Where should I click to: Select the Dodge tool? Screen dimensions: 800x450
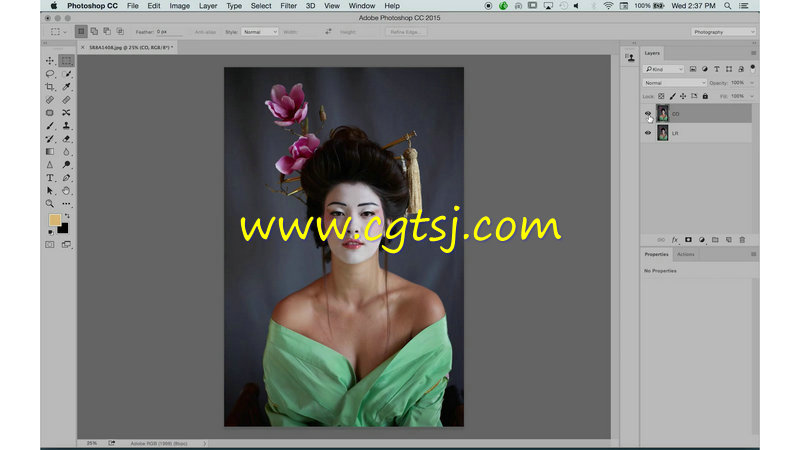click(66, 165)
